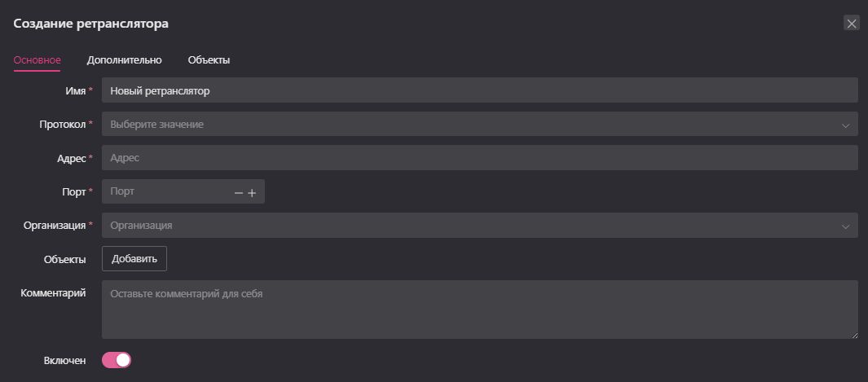Screen dimensions: 868x382
Task: Open the Организация dropdown list
Action: [479, 226]
